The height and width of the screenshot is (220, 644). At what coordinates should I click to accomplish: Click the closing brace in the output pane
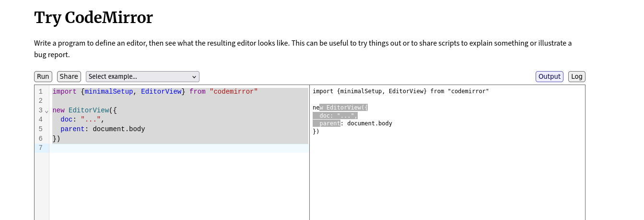pos(316,132)
